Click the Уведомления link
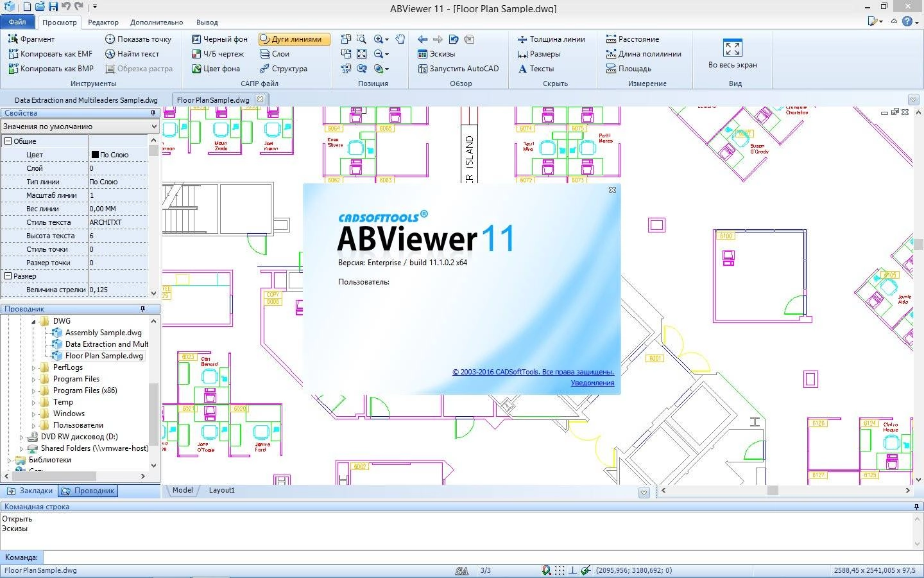This screenshot has height=578, width=924. 592,383
